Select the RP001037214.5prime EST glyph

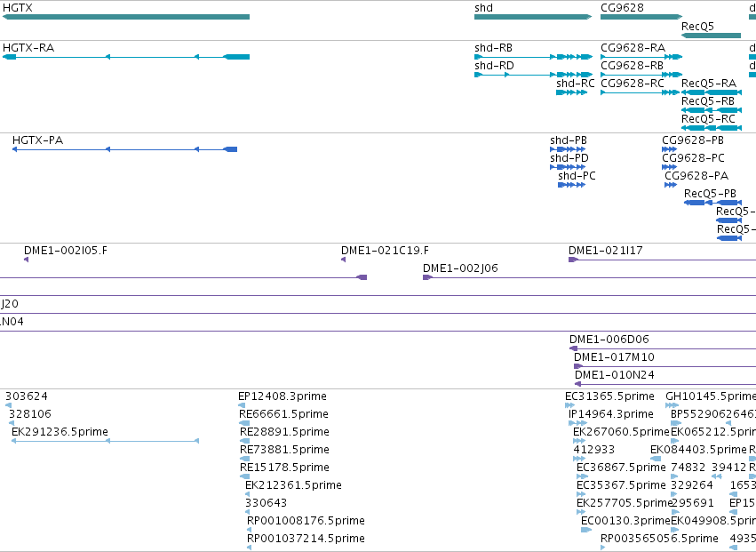(x=249, y=548)
